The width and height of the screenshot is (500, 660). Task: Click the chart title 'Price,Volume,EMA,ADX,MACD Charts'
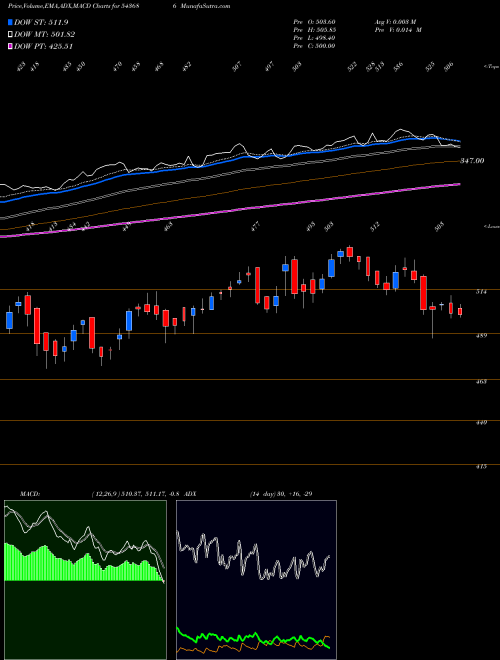62,6
